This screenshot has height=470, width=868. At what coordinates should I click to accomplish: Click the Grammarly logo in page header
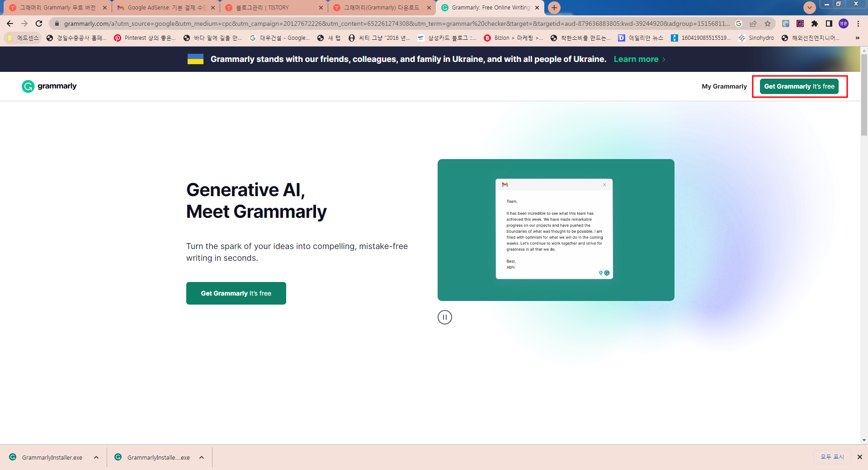(x=49, y=86)
